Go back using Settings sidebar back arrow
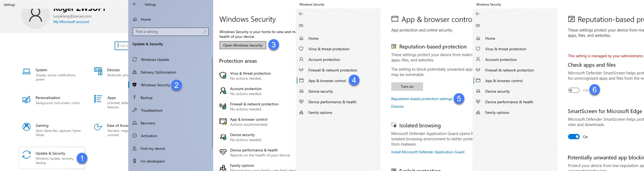The height and width of the screenshot is (171, 644). pyautogui.click(x=135, y=4)
